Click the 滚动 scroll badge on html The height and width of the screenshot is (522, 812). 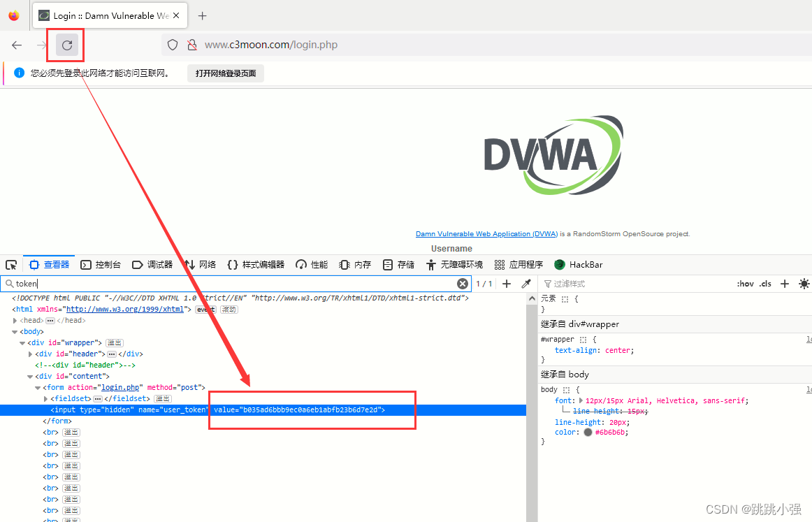(229, 310)
